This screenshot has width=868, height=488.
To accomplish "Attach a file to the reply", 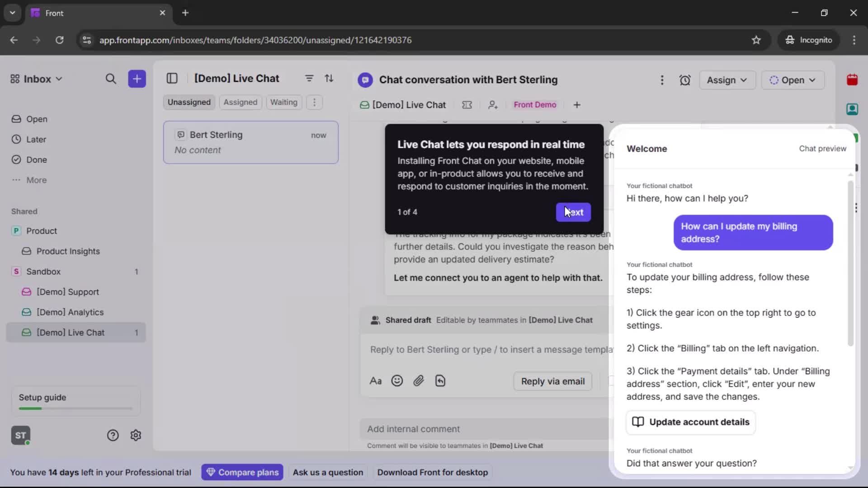I will [419, 381].
